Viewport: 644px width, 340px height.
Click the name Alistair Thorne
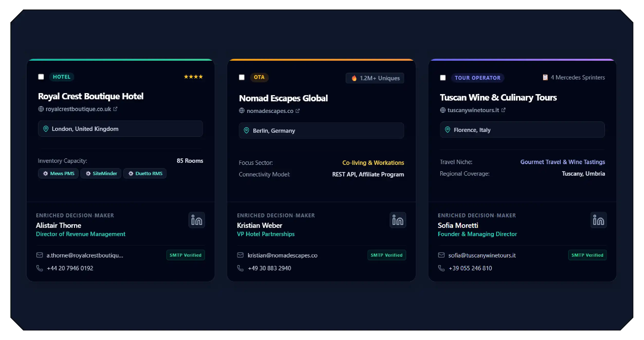pos(59,226)
